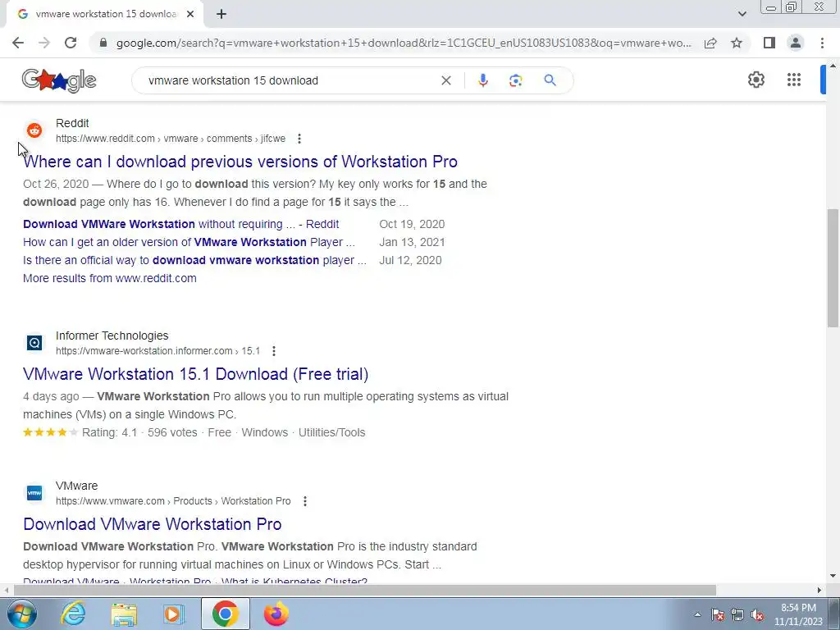Open the tab search dropdown arrow
This screenshot has height=630, width=840.
(x=742, y=14)
